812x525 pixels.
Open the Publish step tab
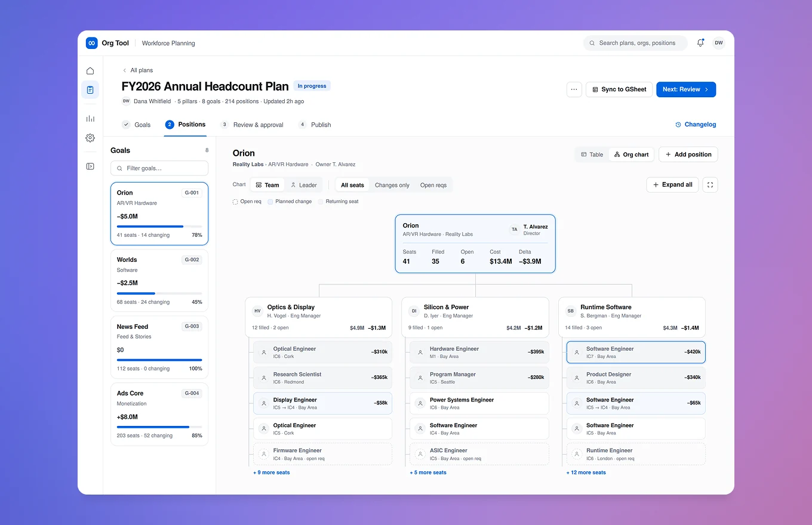[x=315, y=125]
